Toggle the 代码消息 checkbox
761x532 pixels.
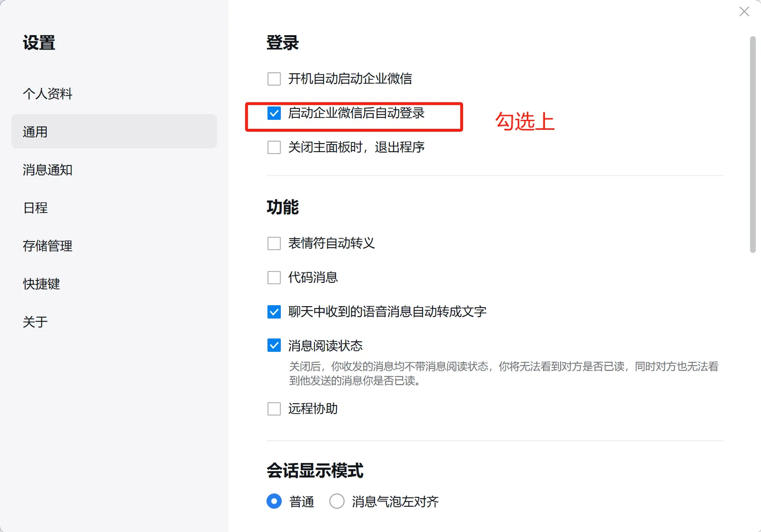pyautogui.click(x=274, y=277)
